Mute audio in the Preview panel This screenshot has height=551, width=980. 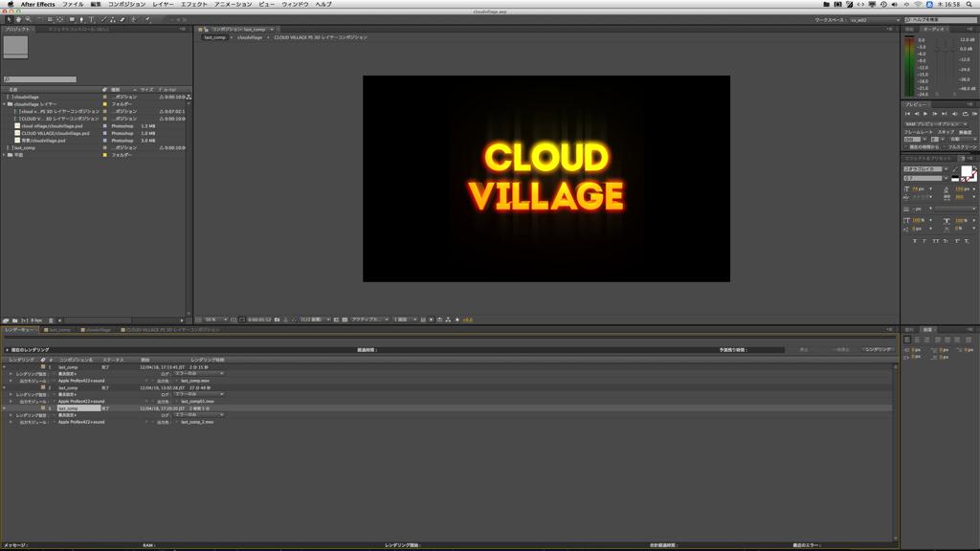954,114
